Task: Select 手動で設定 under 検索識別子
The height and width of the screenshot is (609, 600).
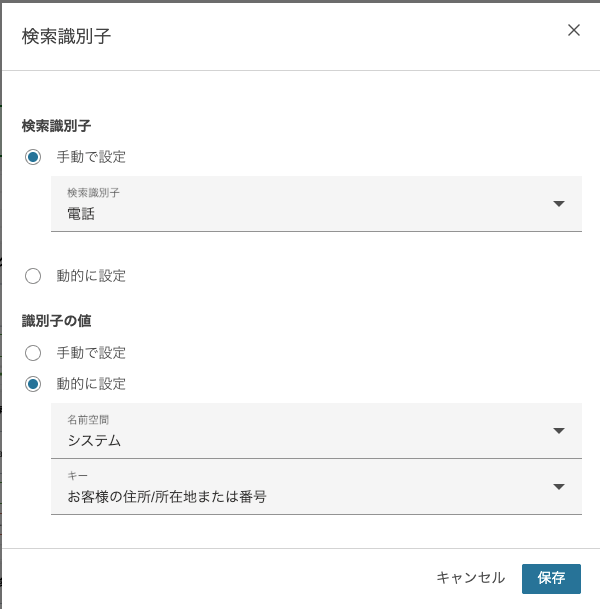Action: click(x=34, y=157)
